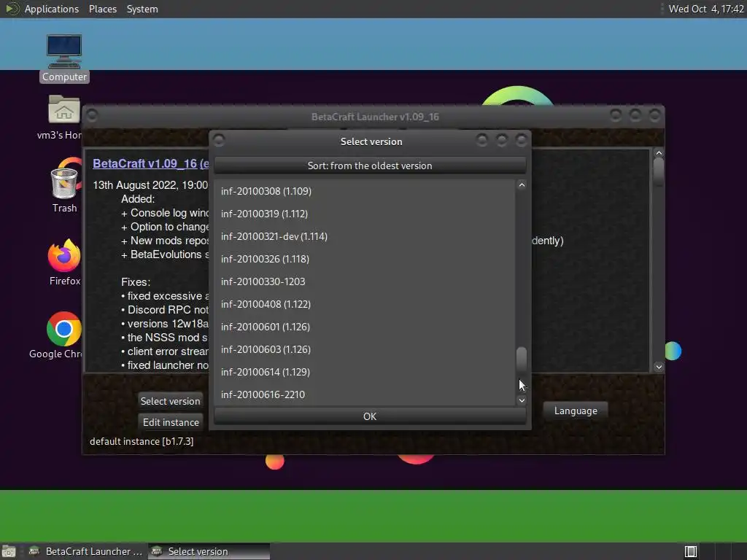The width and height of the screenshot is (747, 560).
Task: Click the version list scrollbar thumb
Action: tap(522, 359)
